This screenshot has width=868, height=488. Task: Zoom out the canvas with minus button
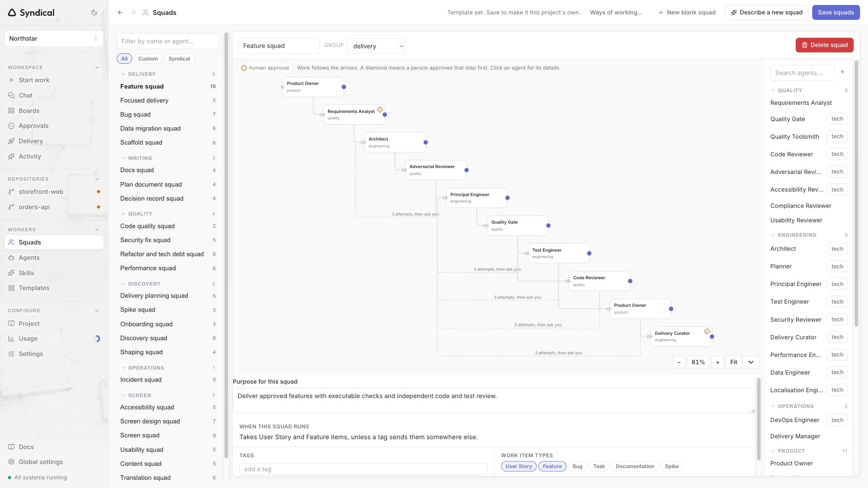679,362
